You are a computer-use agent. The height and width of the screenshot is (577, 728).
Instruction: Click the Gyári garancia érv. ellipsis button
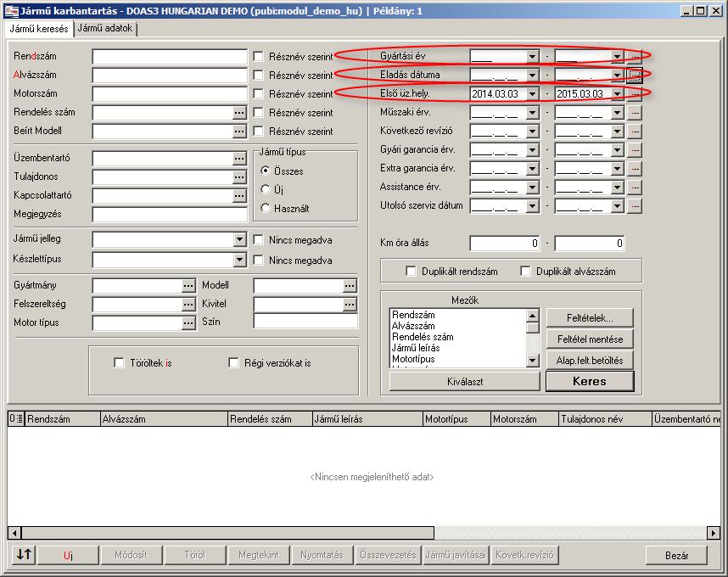tap(635, 150)
